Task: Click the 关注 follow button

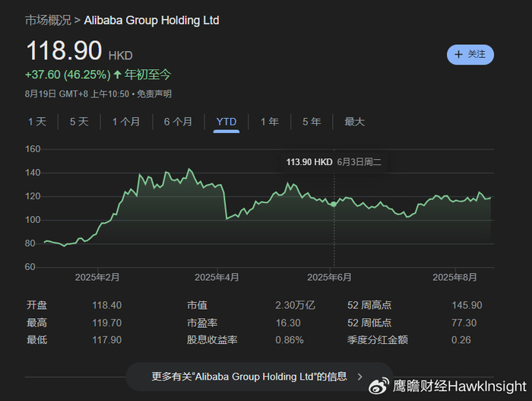Action: point(470,54)
